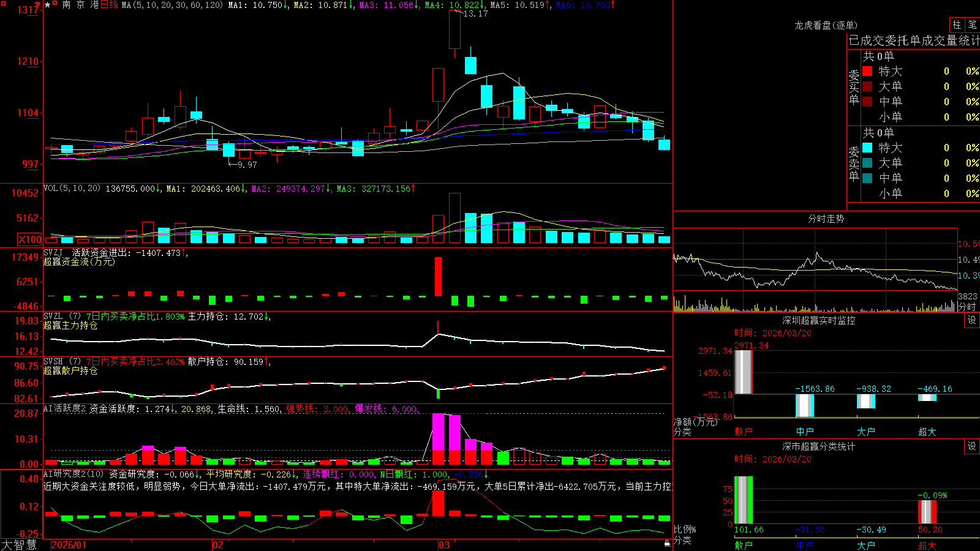Switch to the 柱 (bar) view button

(957, 24)
